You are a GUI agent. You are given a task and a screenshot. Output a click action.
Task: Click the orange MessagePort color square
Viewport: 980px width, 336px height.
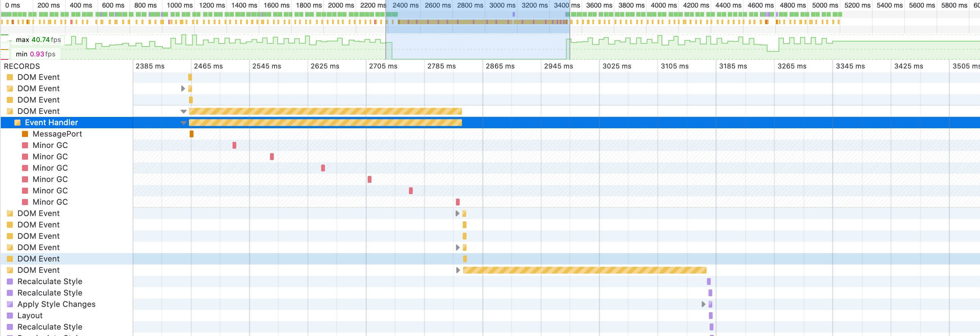tap(25, 134)
